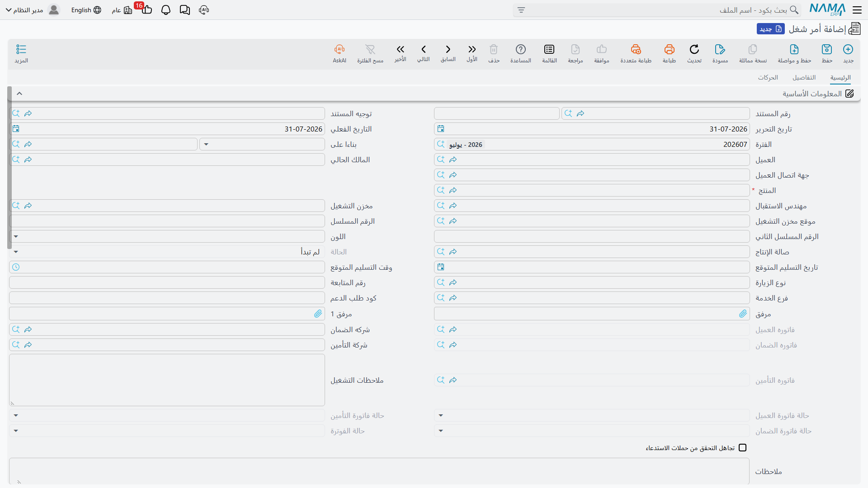Open the notifications bell icon

[x=166, y=10]
